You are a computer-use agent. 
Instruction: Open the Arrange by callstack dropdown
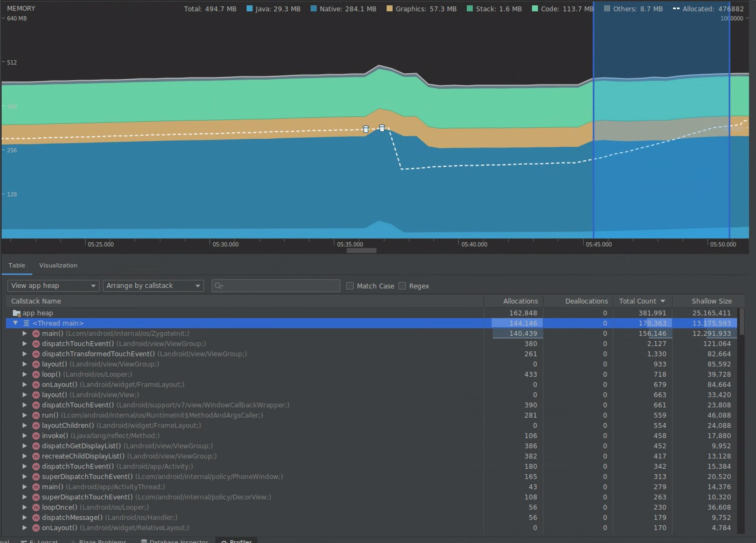151,285
